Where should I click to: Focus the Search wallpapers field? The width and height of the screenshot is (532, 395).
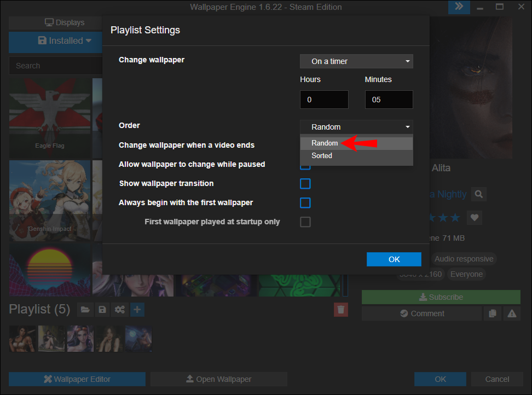tap(56, 66)
